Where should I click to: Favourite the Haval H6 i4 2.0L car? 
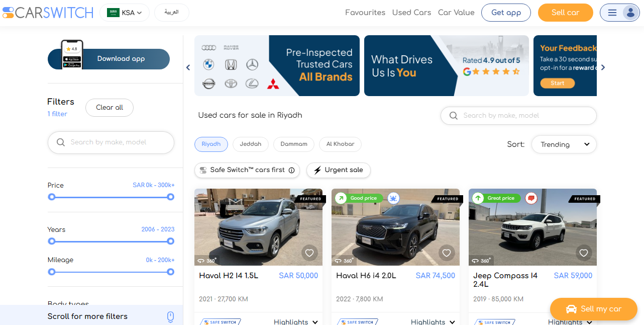(447, 253)
